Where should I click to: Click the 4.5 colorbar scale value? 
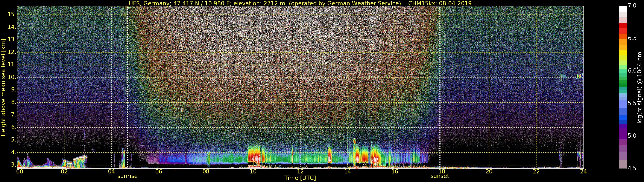pyautogui.click(x=632, y=168)
